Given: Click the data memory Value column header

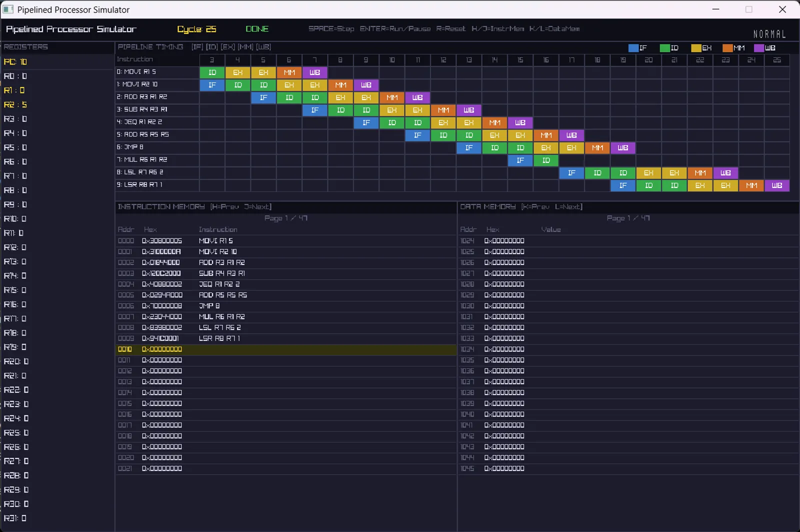Looking at the screenshot, I should point(550,230).
